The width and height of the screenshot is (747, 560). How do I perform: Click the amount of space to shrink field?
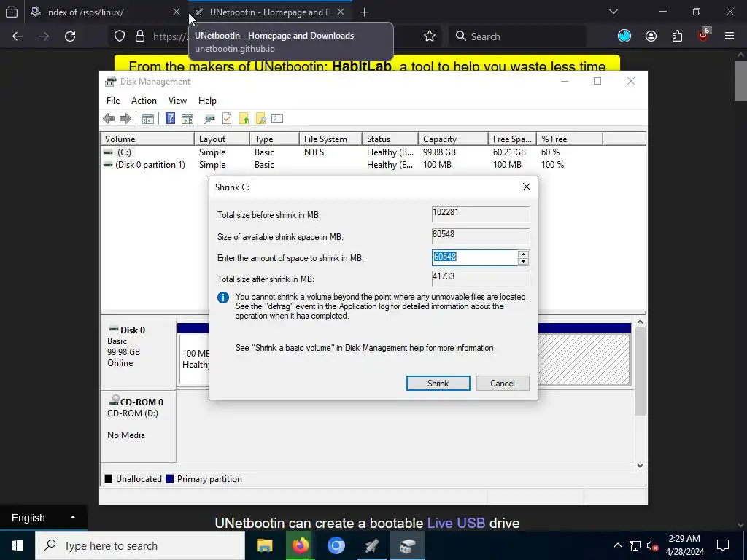pos(474,257)
